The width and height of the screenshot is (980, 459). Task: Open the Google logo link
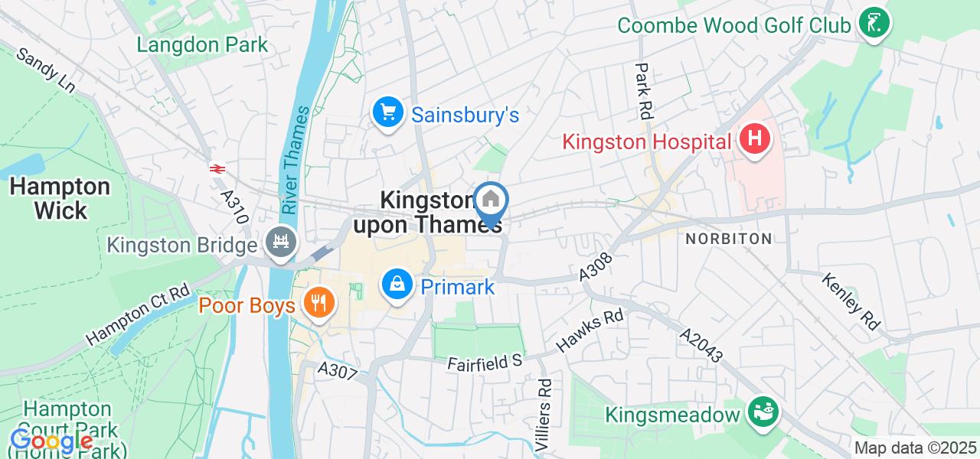pos(51,441)
